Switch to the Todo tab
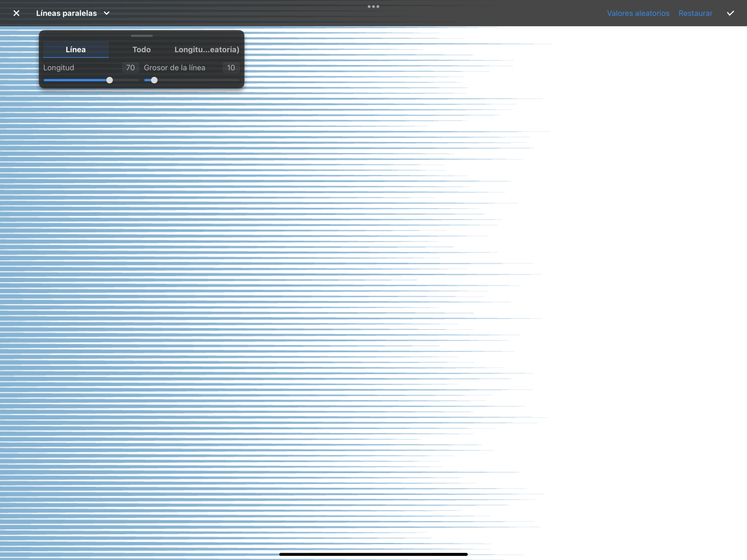Screen dimensions: 747x560 point(142,49)
